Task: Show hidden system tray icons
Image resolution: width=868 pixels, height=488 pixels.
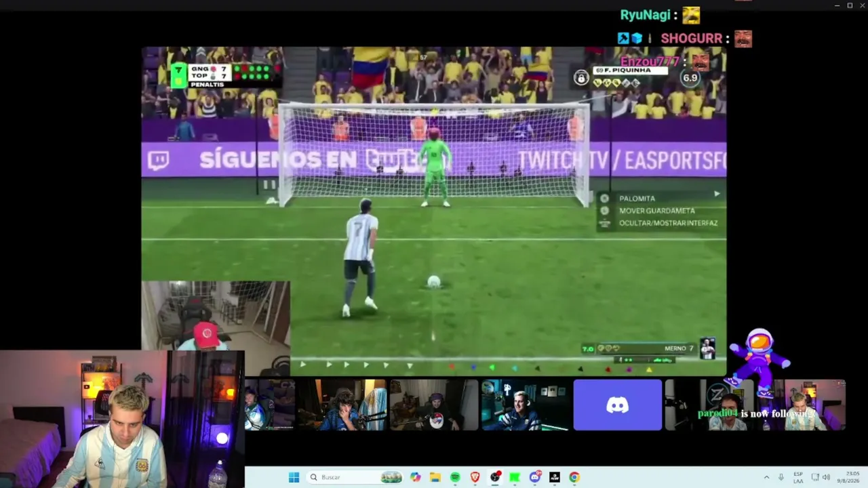Action: (766, 477)
